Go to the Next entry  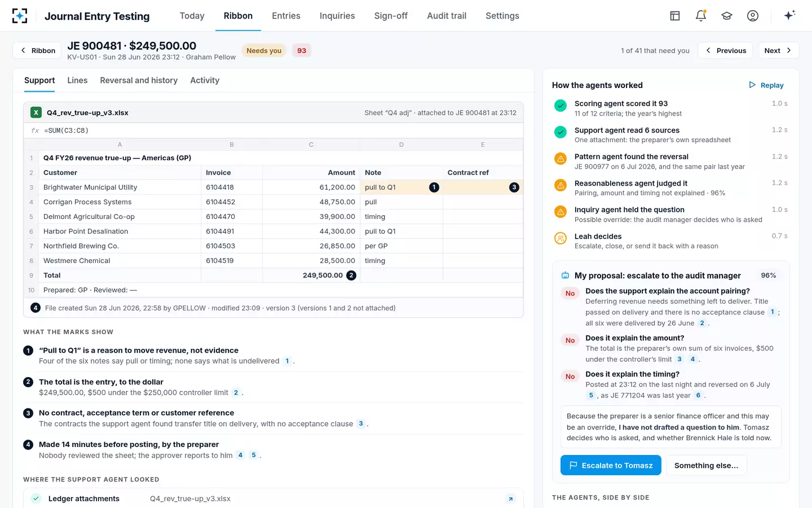tap(778, 50)
